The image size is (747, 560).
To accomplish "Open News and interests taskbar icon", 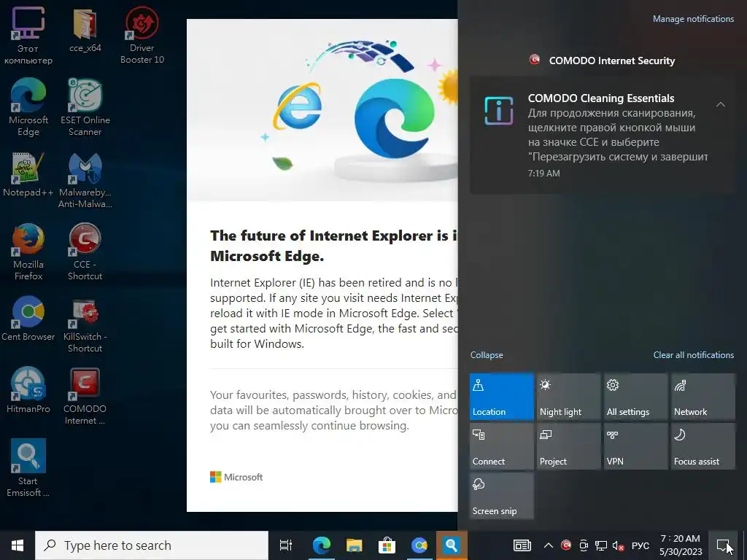I will [x=522, y=545].
